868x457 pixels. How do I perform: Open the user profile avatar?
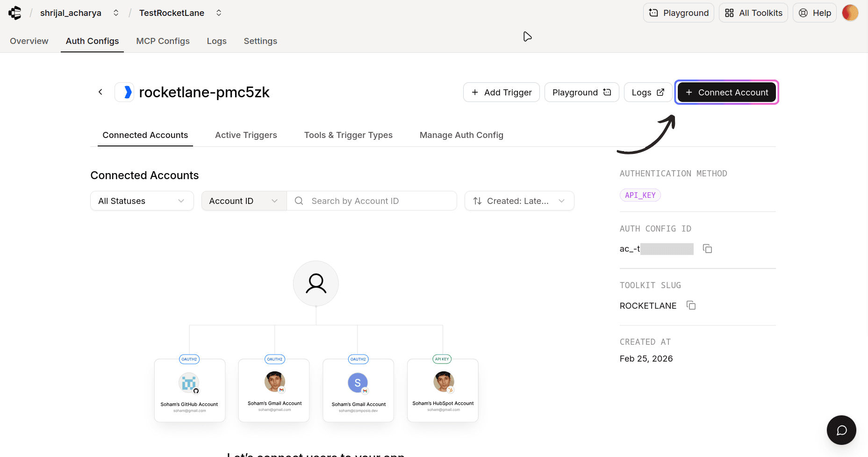[850, 13]
